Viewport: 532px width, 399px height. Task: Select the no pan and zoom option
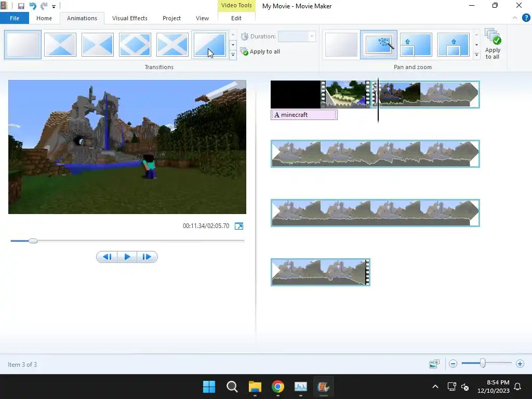tap(341, 45)
